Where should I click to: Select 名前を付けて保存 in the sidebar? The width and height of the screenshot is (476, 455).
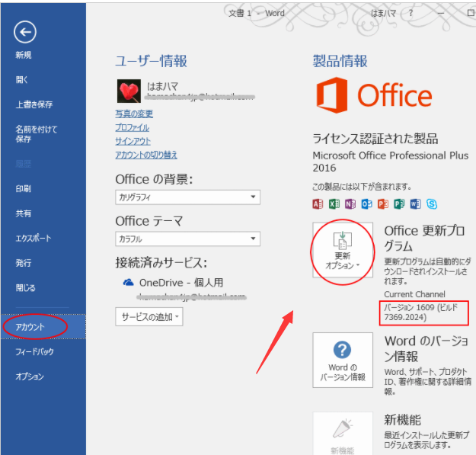point(37,134)
